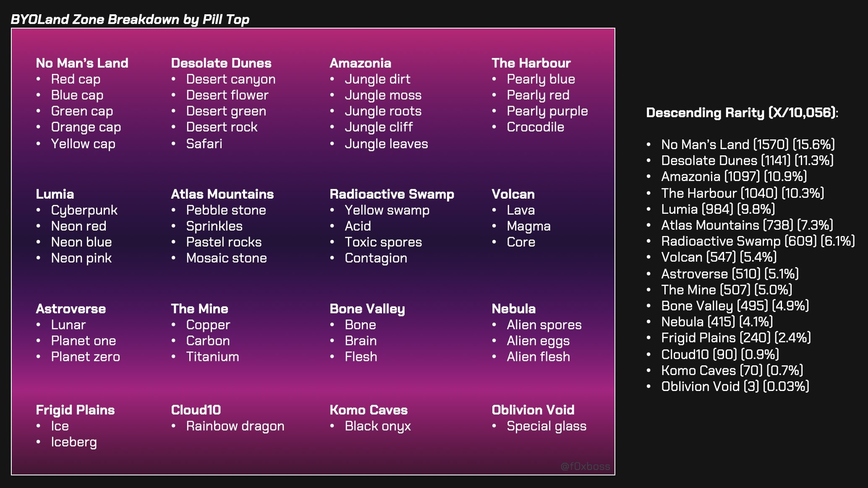Select Oblivion Void (3) rarity entry
The width and height of the screenshot is (868, 488).
click(x=735, y=386)
